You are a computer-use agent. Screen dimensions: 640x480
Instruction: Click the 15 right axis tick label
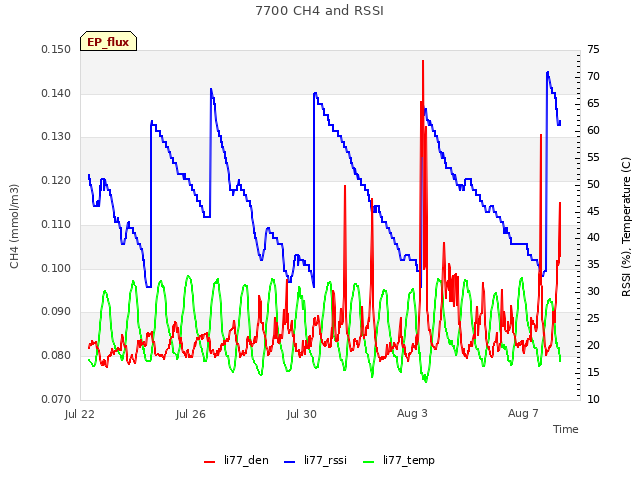pyautogui.click(x=593, y=372)
